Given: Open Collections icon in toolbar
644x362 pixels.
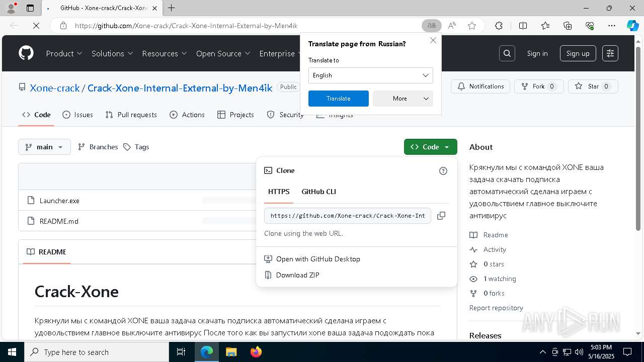Looking at the screenshot, I should coord(568,26).
